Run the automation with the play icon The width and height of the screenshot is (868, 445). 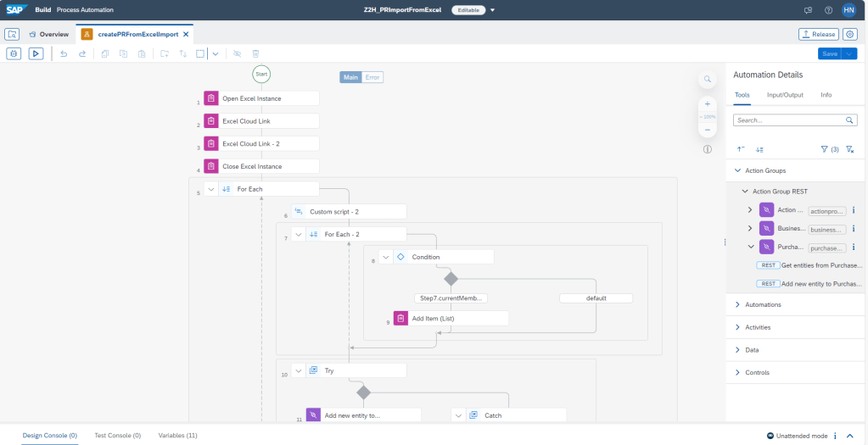click(36, 53)
